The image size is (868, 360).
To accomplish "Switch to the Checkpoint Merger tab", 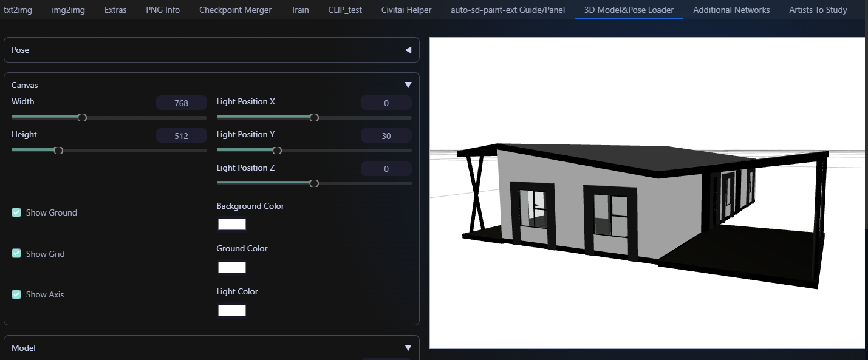I will (235, 10).
